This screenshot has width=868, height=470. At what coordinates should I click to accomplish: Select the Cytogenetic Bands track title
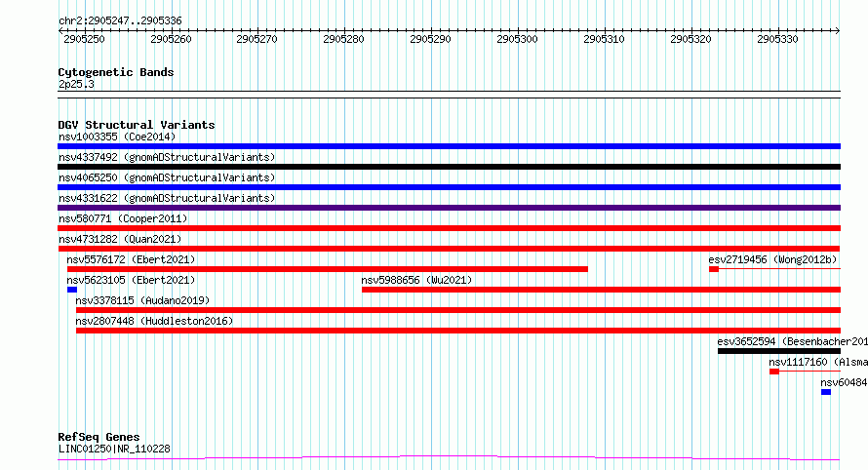[x=116, y=72]
